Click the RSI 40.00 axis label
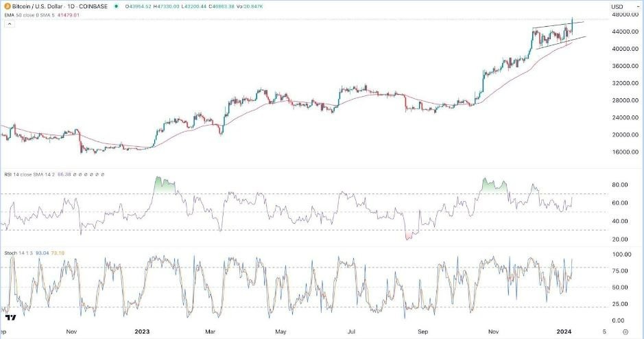Viewport: 644px width, 339px height. click(x=620, y=221)
